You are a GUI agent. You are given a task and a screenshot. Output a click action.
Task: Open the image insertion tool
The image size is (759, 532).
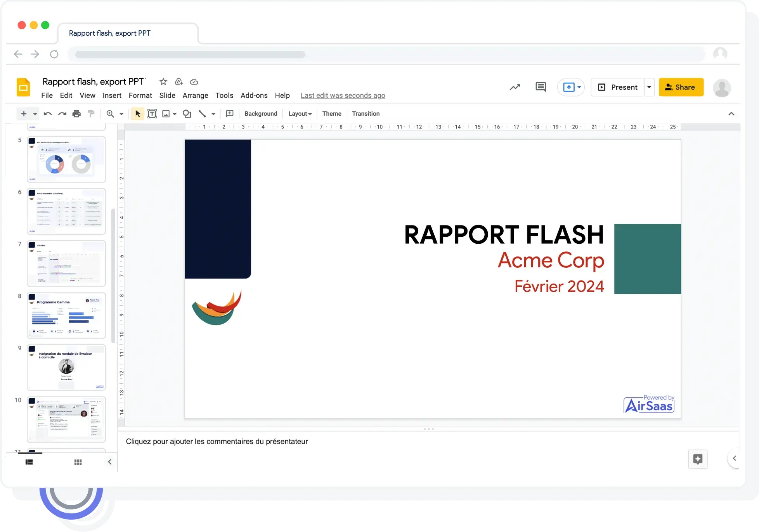pos(166,114)
